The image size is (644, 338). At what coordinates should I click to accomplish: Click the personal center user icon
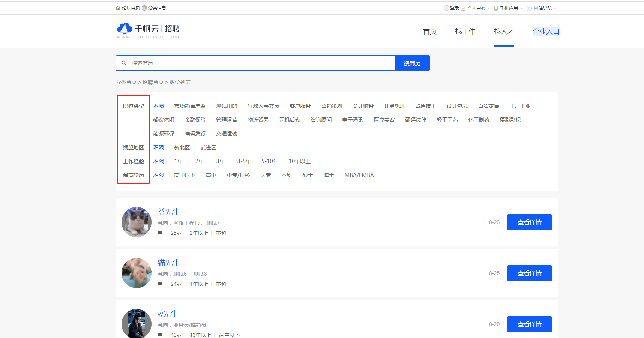(463, 8)
